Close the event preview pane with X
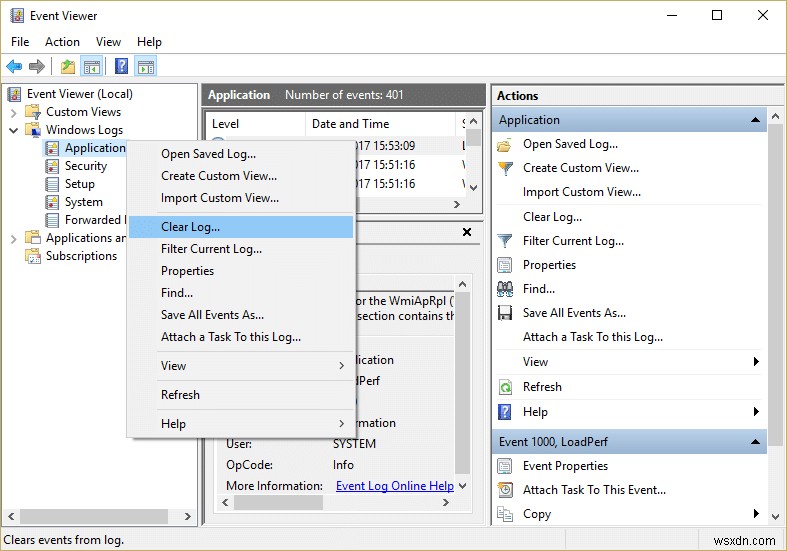The height and width of the screenshot is (551, 787). pyautogui.click(x=467, y=232)
